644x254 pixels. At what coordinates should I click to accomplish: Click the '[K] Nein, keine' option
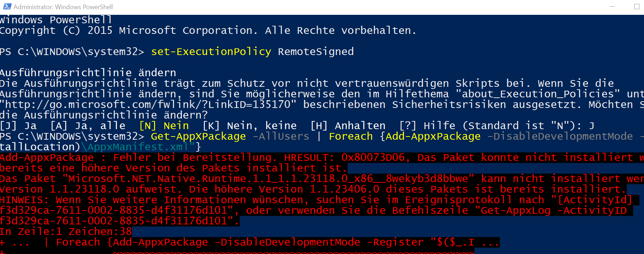250,126
